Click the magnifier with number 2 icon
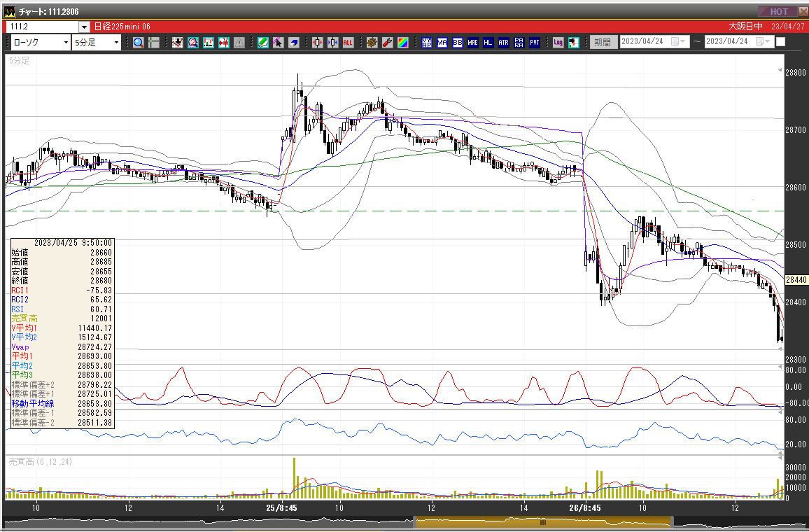The image size is (809, 532). (193, 43)
